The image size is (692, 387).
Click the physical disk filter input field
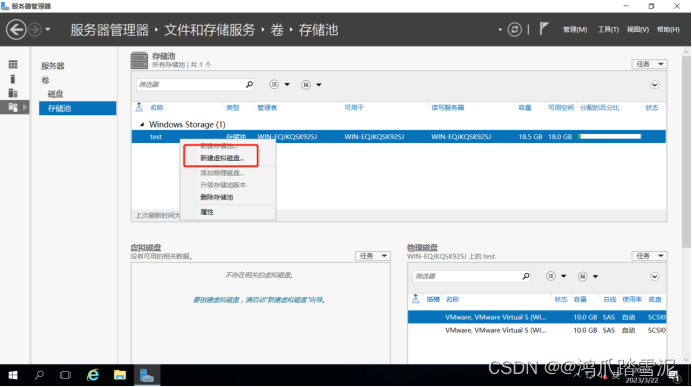466,276
